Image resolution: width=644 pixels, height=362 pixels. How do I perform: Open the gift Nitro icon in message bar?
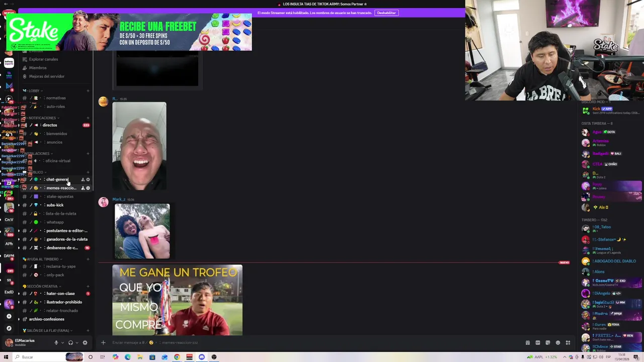528,343
